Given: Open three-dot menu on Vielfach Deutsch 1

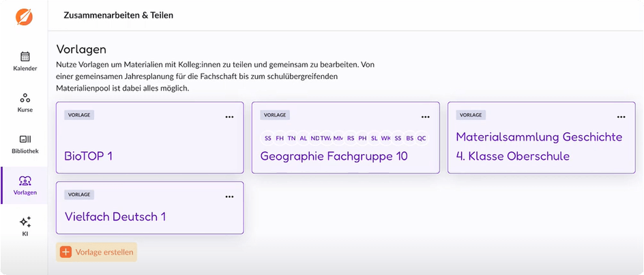Looking at the screenshot, I should click(229, 197).
